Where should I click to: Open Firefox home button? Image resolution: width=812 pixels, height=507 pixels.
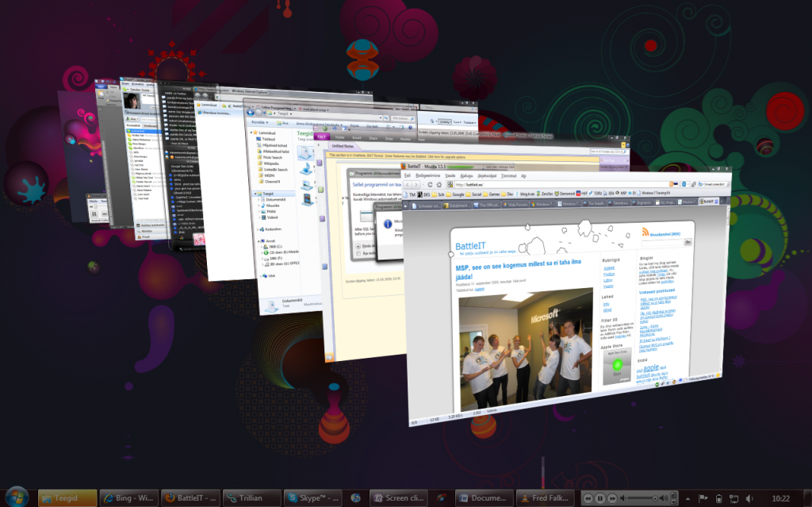439,185
